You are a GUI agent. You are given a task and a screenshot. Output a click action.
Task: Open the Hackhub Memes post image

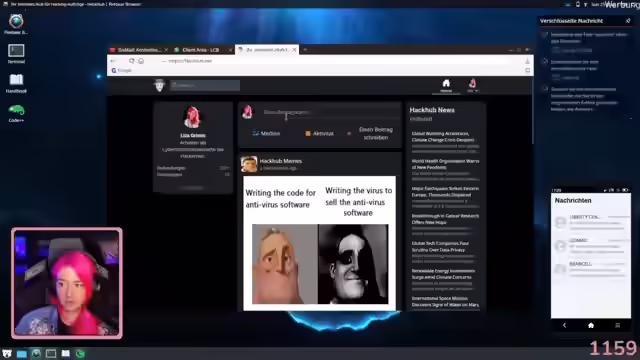(320, 243)
